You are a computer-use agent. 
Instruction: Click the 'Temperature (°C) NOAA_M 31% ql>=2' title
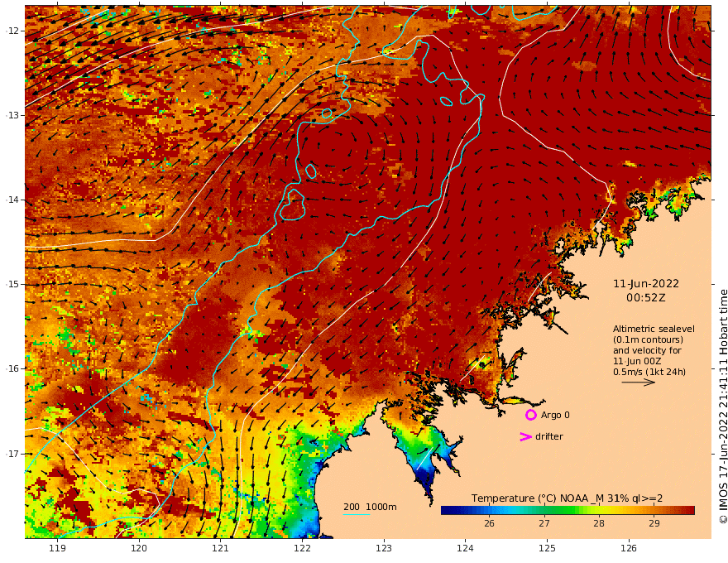[567, 498]
